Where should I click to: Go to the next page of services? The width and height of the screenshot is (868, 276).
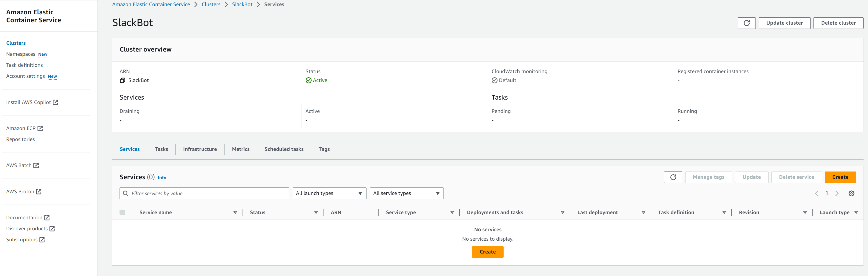click(x=837, y=193)
